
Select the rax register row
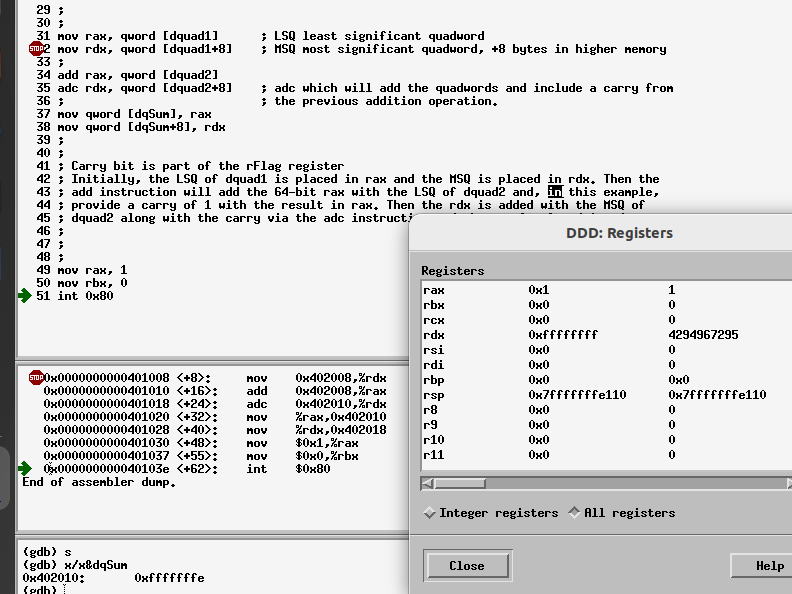coord(606,290)
